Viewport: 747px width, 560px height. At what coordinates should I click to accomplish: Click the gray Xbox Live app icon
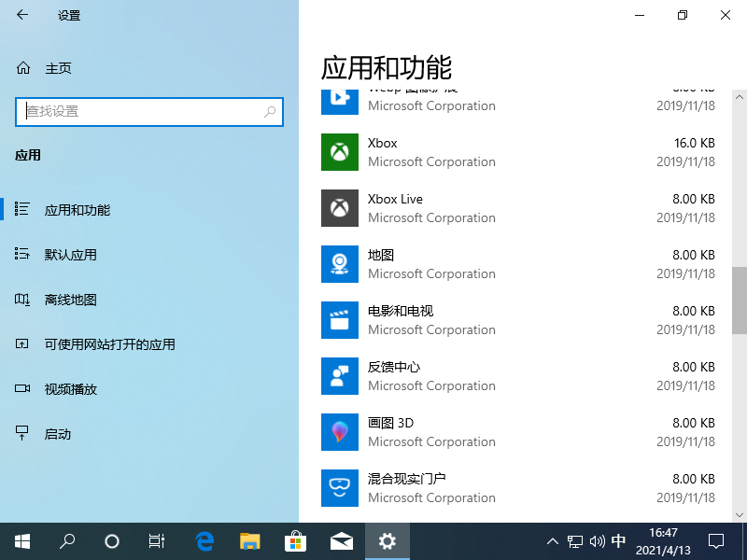click(x=340, y=208)
